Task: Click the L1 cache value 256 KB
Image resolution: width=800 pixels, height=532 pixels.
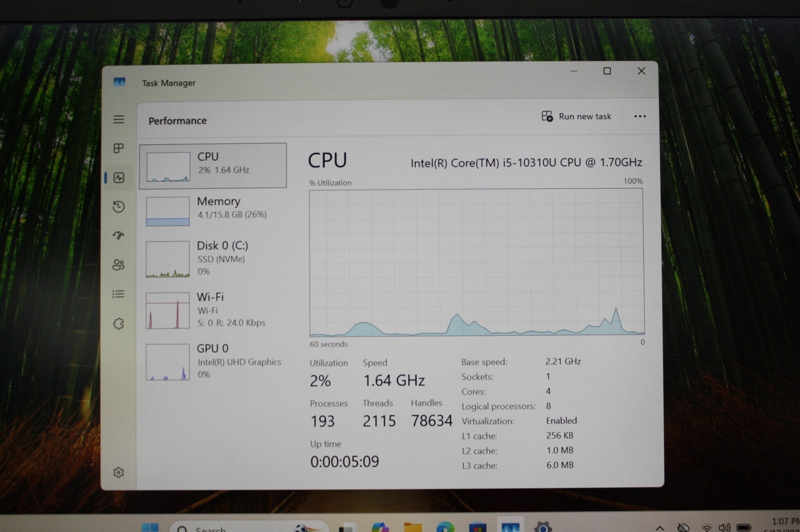Action: pos(560,435)
